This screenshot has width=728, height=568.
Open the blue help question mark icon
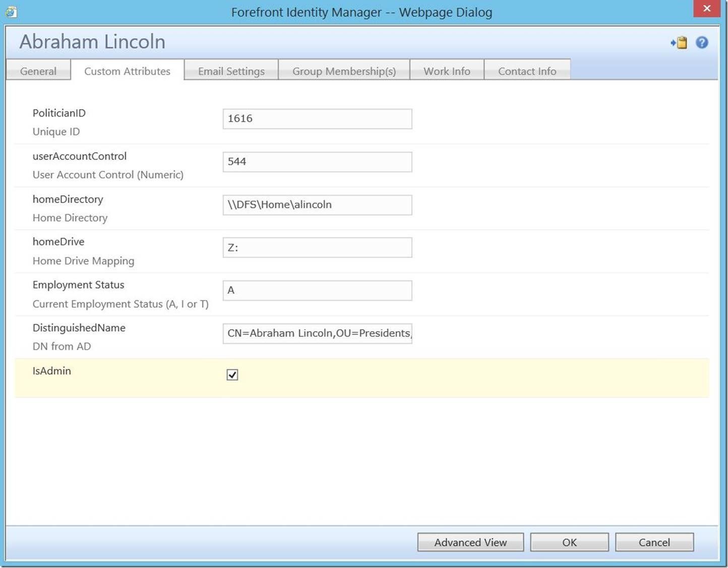(x=702, y=43)
